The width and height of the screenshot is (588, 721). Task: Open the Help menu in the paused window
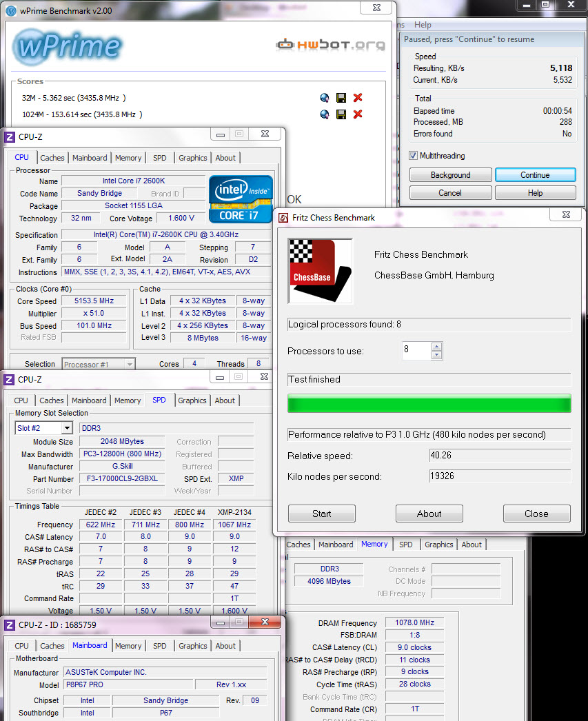[423, 25]
